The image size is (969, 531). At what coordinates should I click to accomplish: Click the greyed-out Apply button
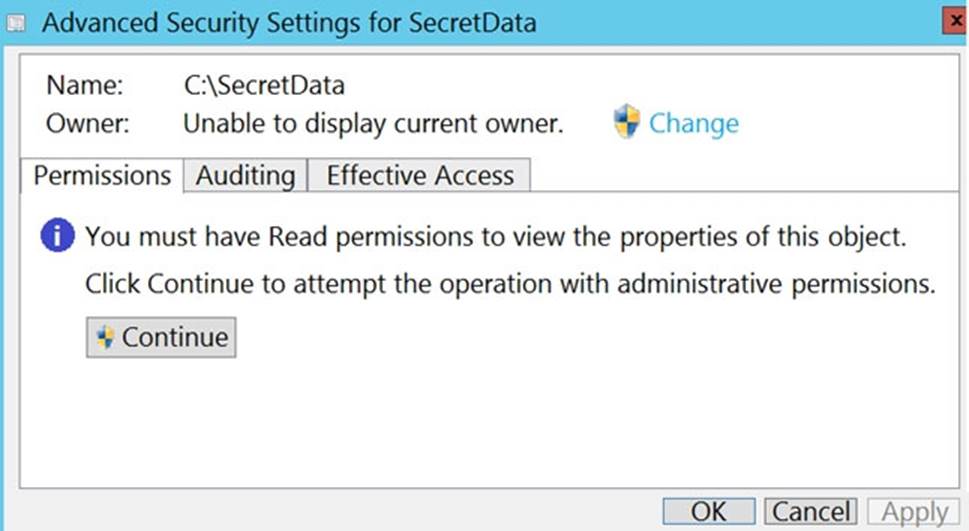914,511
